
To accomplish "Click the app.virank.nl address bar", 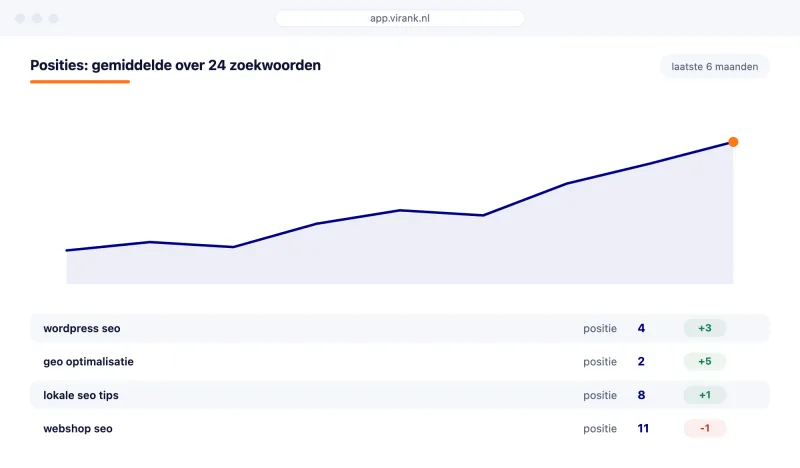I will pos(399,18).
